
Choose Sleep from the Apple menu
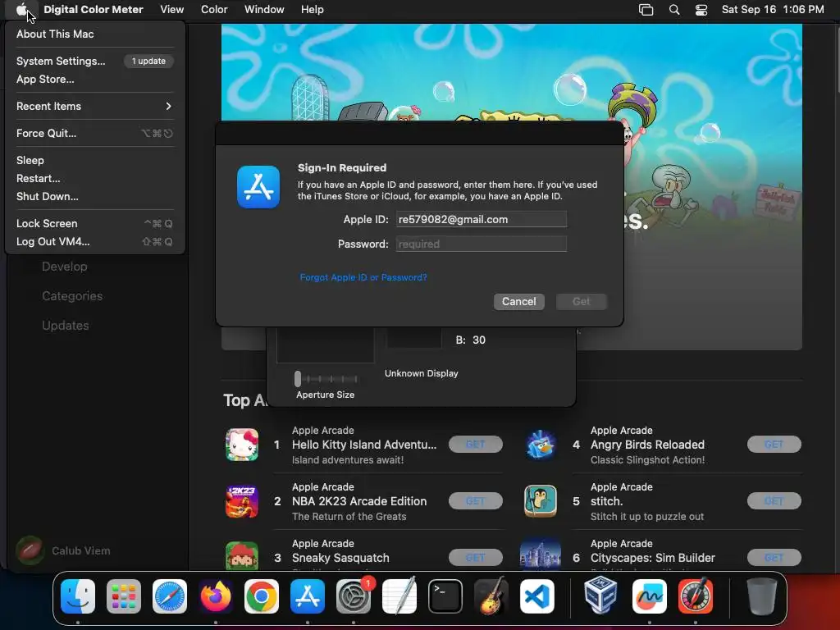pyautogui.click(x=94, y=160)
